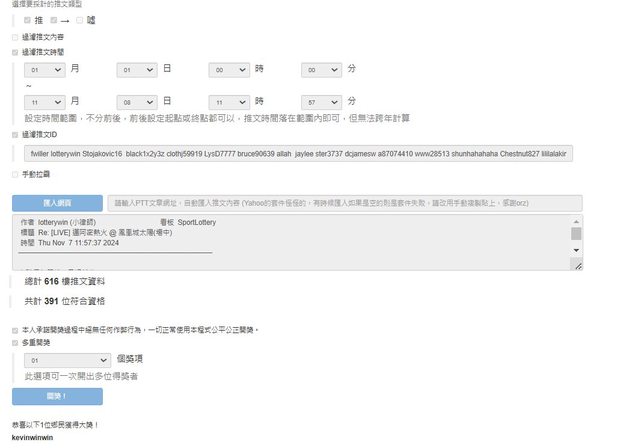Image resolution: width=641 pixels, height=448 pixels.
Task: Click the filtered ID list text field
Action: pyautogui.click(x=298, y=154)
